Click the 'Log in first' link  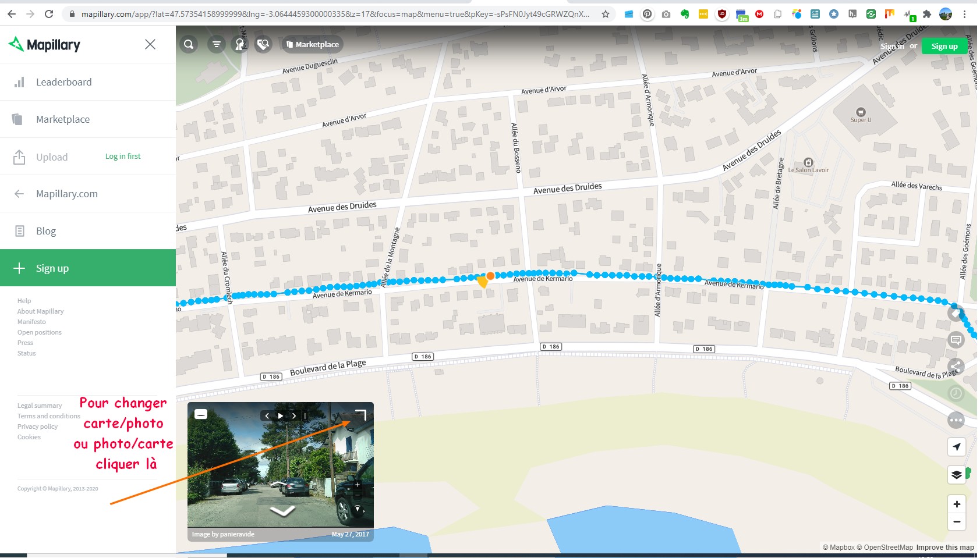[x=123, y=156]
